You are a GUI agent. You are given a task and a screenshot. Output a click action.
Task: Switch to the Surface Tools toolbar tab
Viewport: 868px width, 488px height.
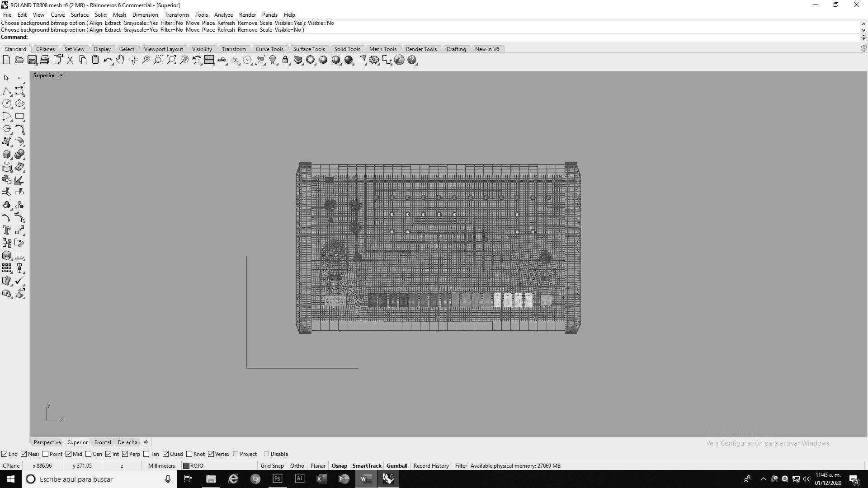309,49
